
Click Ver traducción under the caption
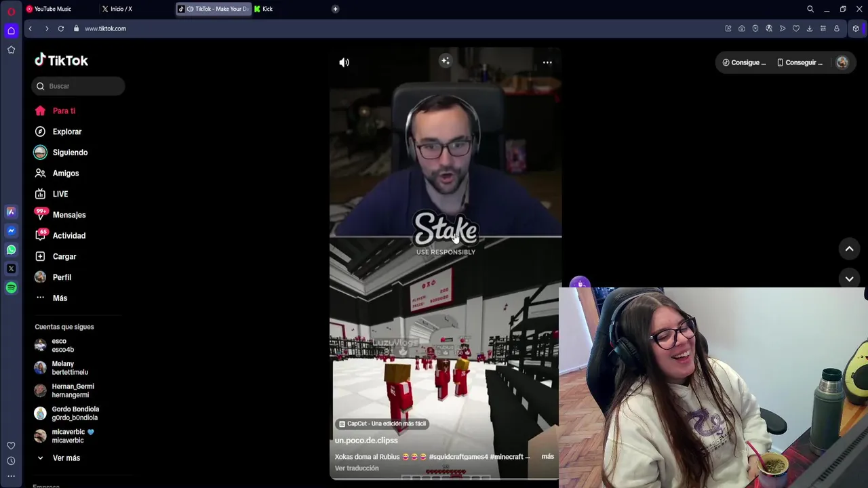357,468
